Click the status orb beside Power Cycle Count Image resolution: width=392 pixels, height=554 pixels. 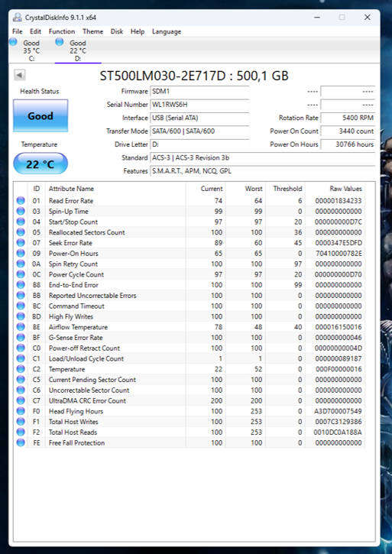21,274
